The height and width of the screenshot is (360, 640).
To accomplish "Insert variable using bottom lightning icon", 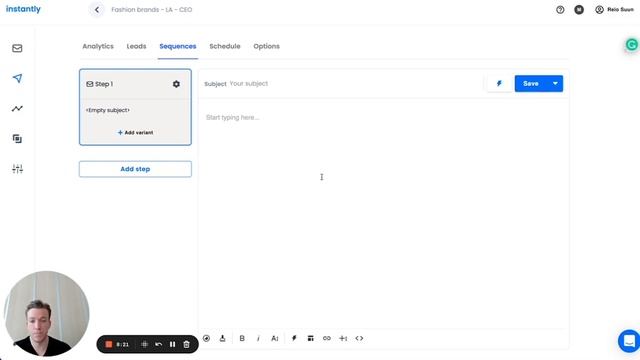I will point(294,338).
